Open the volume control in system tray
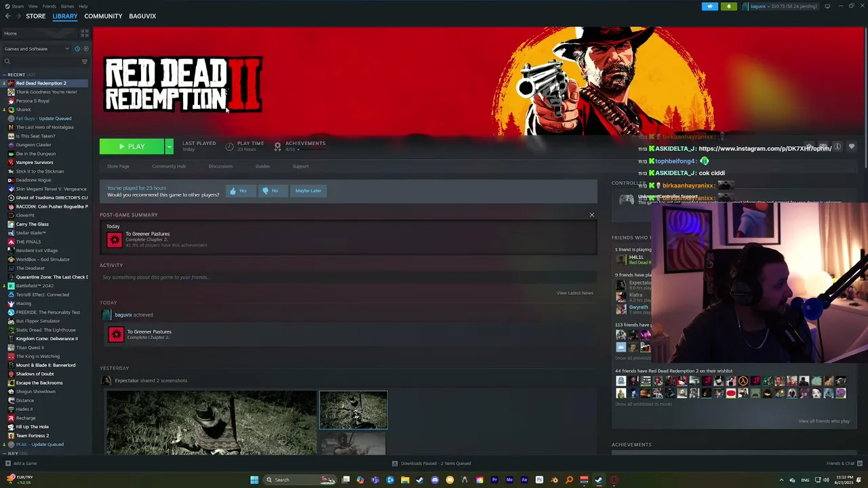 [x=826, y=480]
